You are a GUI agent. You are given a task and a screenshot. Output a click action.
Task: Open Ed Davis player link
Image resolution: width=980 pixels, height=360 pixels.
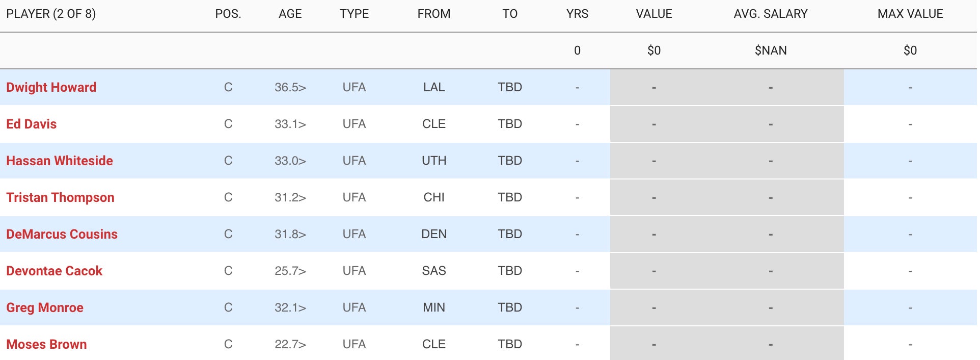click(31, 124)
